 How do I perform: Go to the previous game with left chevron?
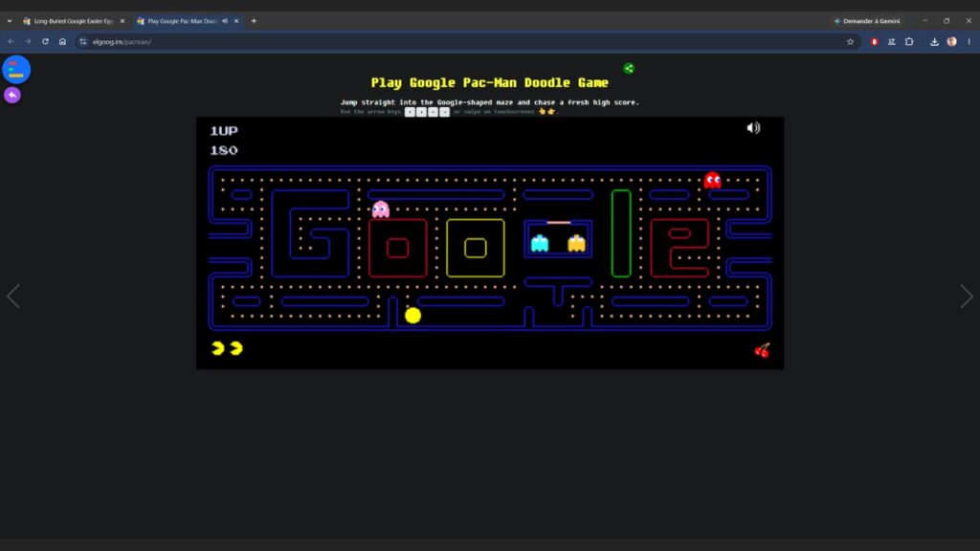tap(13, 297)
